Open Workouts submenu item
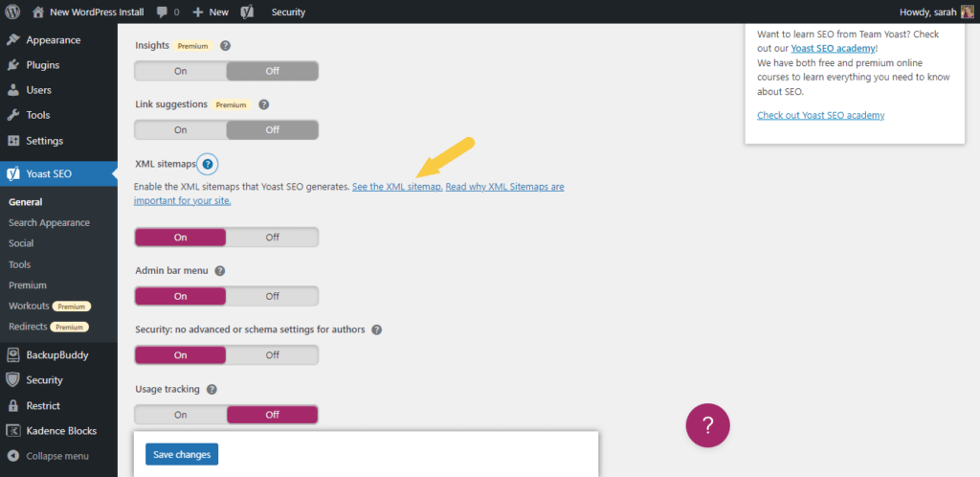The image size is (980, 477). (x=29, y=306)
